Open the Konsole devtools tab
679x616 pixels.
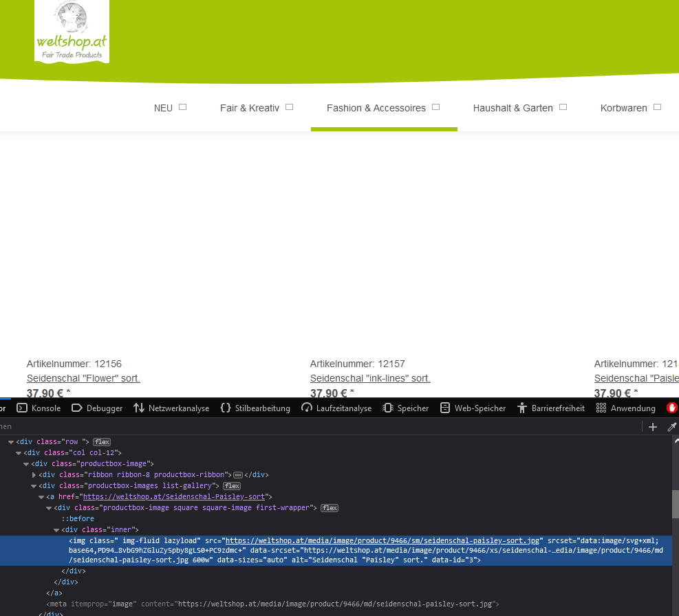[39, 408]
